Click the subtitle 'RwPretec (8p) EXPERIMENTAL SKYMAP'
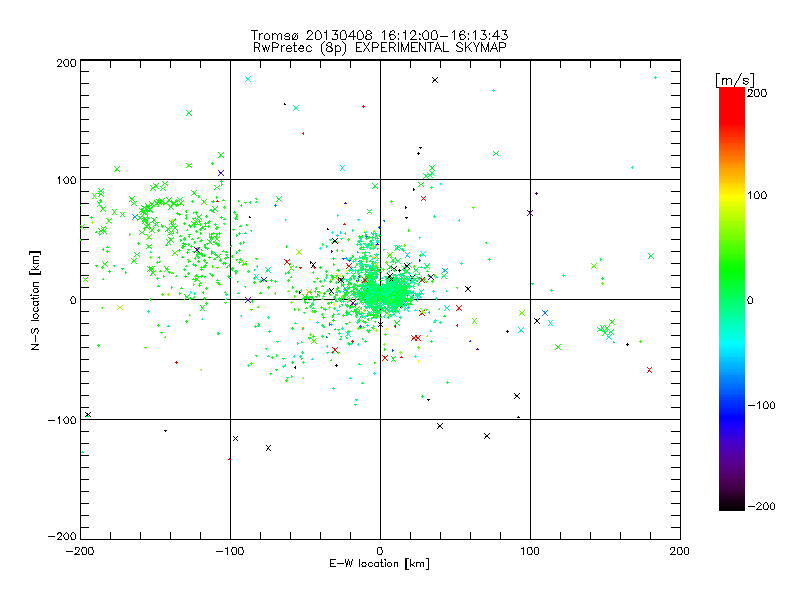This screenshot has width=800, height=600. (x=380, y=48)
